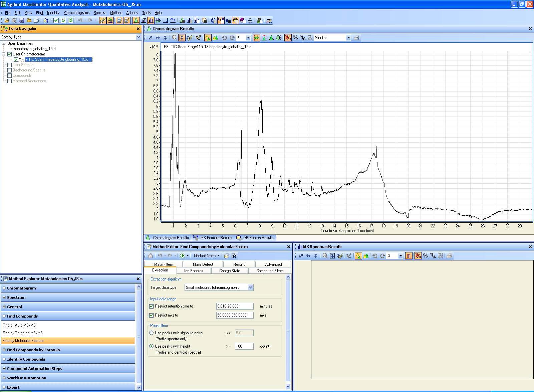Image resolution: width=534 pixels, height=392 pixels.
Task: Switch to the DB Search Results tab
Action: coord(255,238)
